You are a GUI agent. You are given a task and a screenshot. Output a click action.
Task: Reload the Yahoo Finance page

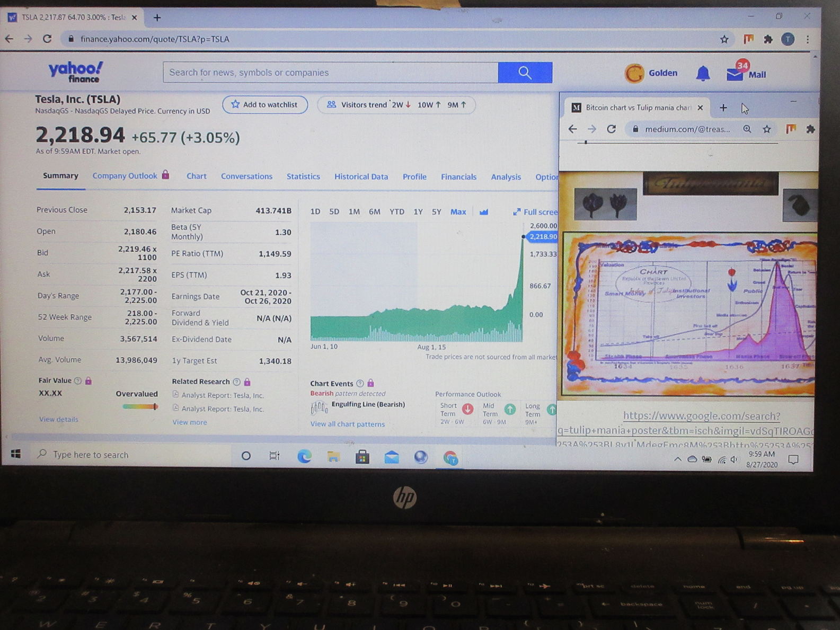tap(47, 39)
